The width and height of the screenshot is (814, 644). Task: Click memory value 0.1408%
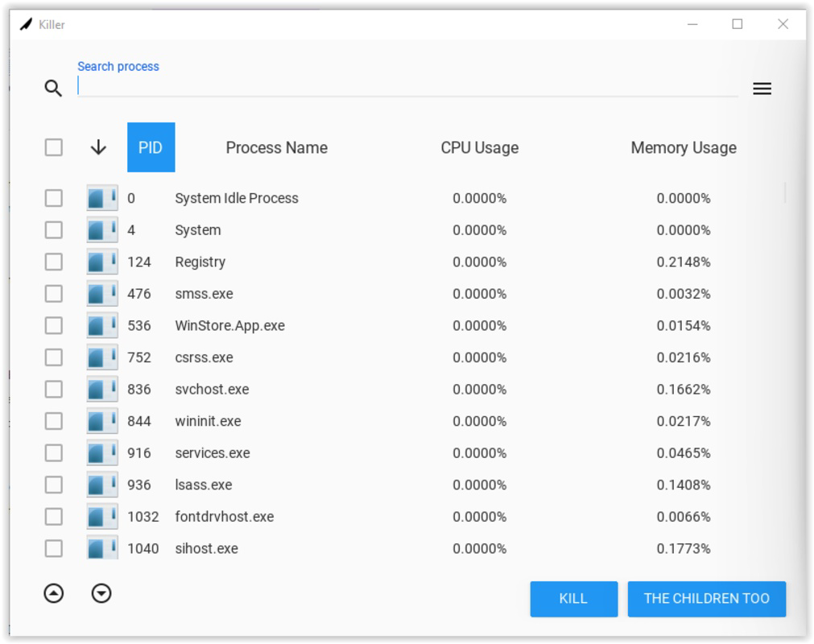pos(684,485)
